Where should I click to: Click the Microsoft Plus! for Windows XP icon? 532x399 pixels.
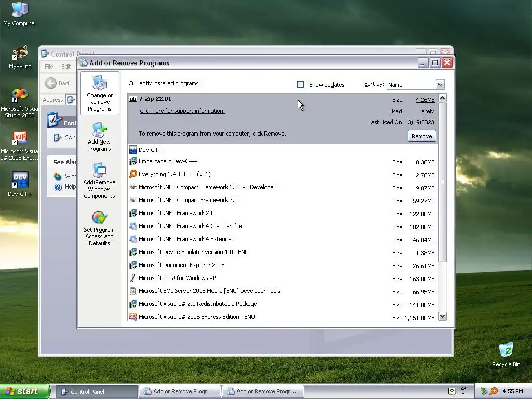click(133, 278)
